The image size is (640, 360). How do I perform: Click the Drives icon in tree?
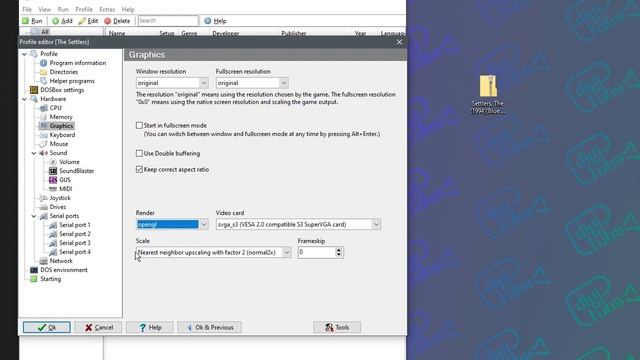[43, 207]
